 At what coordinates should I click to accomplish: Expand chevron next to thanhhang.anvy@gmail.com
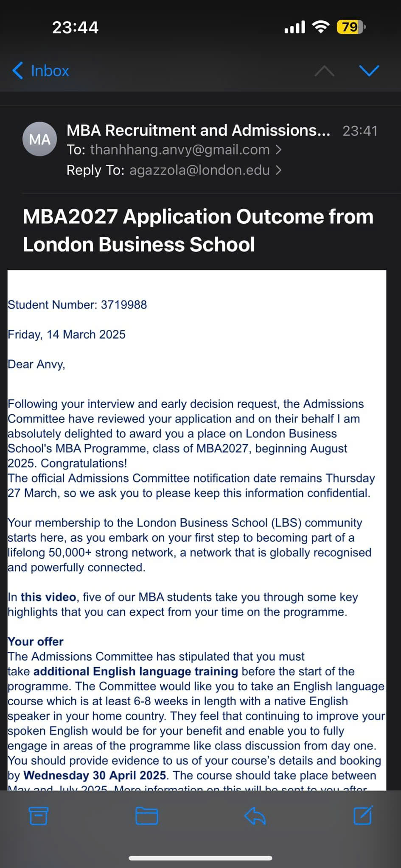[x=279, y=150]
